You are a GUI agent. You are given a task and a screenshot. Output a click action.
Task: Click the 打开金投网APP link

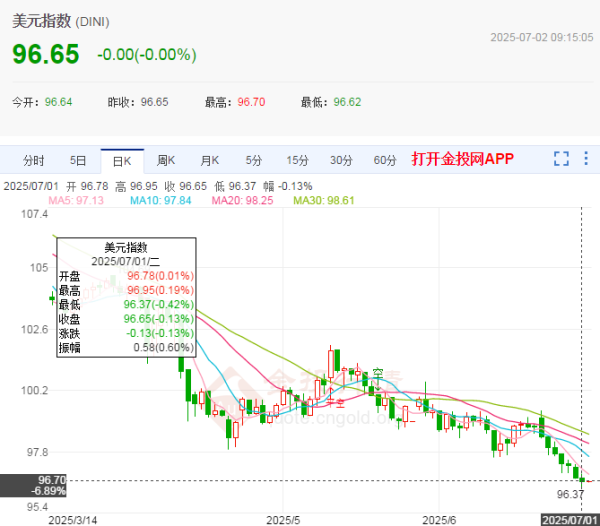463,159
